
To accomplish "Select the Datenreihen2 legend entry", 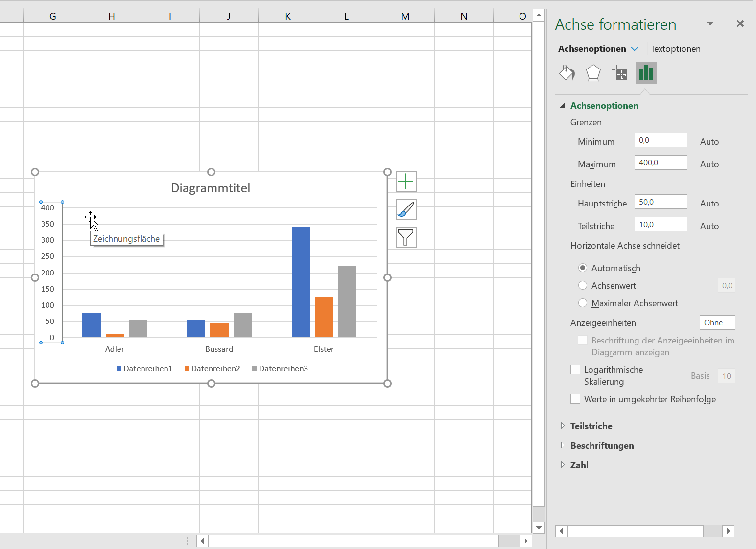I will click(x=213, y=369).
